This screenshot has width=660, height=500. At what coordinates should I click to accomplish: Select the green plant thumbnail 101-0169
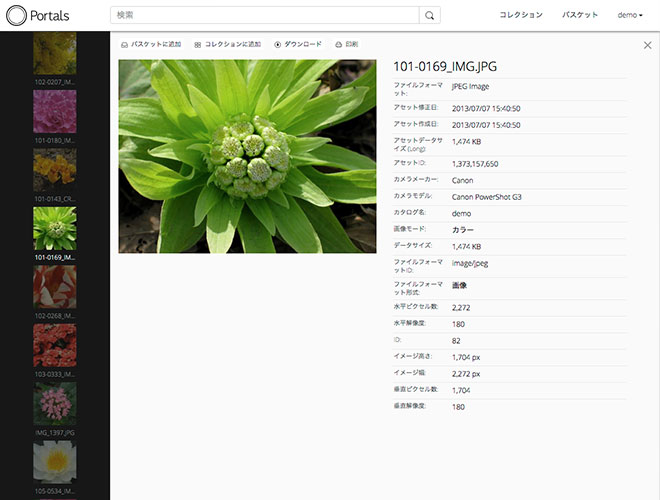pos(55,229)
